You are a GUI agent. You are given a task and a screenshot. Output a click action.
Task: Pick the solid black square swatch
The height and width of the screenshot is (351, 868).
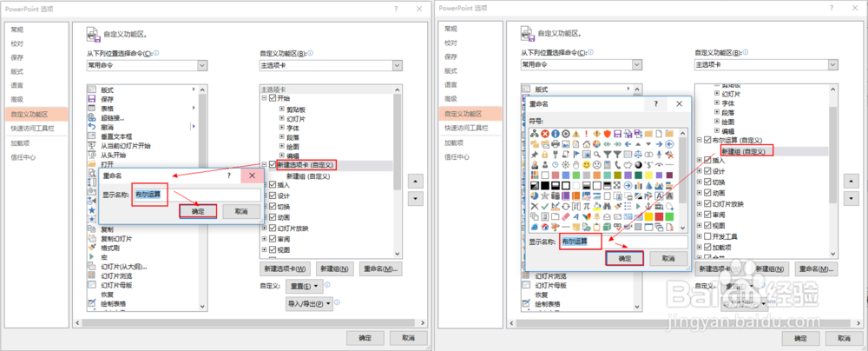point(545,186)
